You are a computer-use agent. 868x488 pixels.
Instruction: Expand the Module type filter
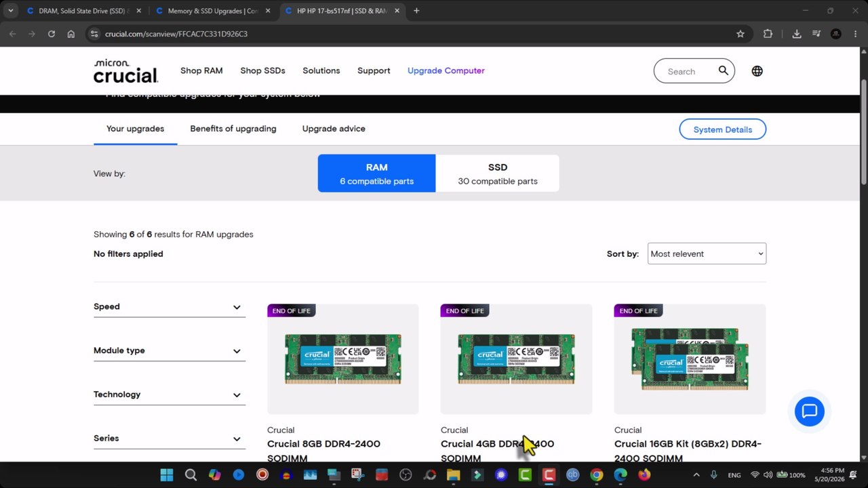click(x=170, y=351)
